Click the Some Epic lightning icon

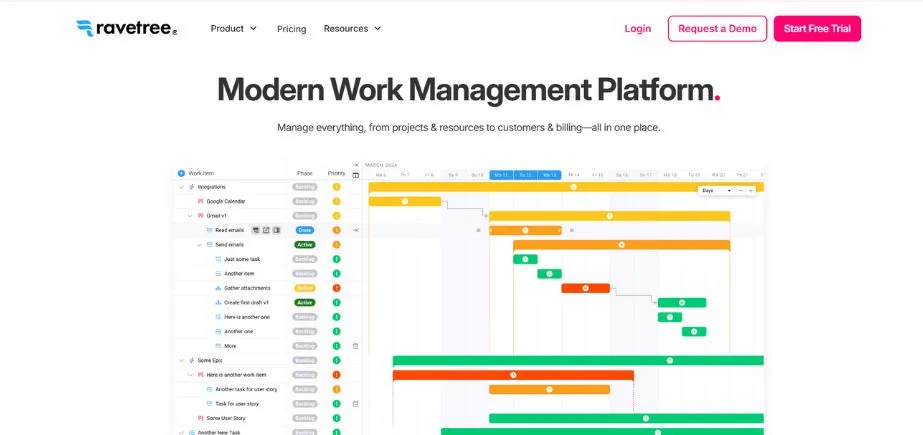192,360
